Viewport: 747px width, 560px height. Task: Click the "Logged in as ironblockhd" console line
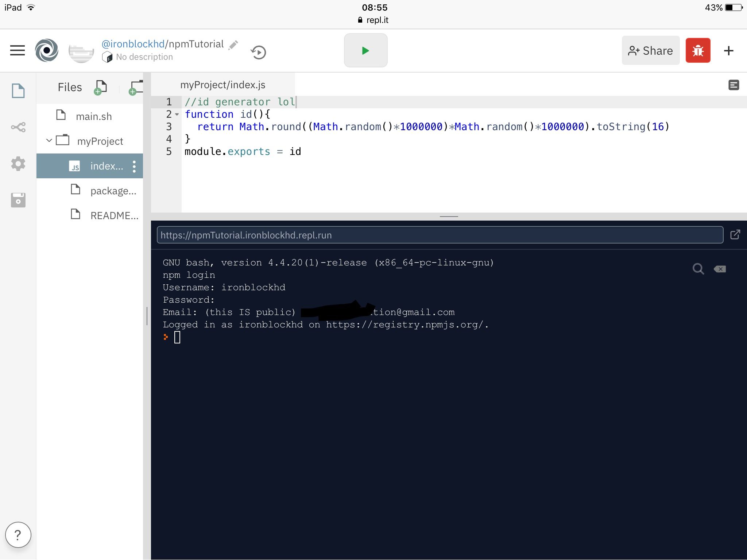326,324
